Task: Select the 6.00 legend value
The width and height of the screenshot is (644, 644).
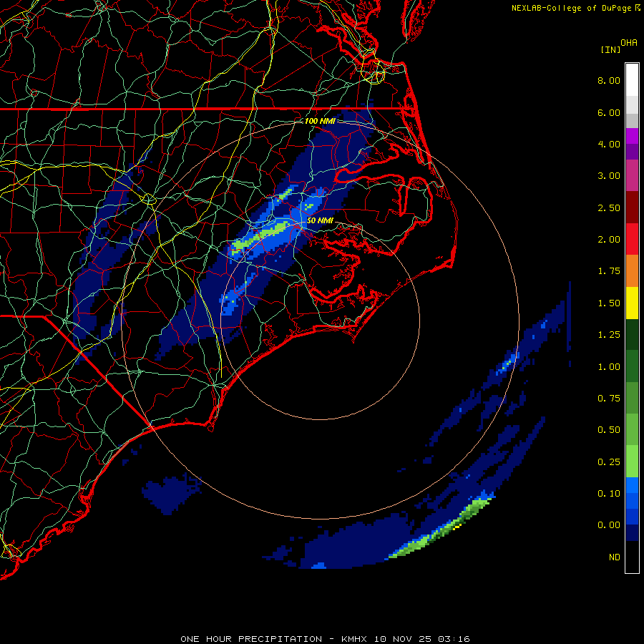Action: 609,112
